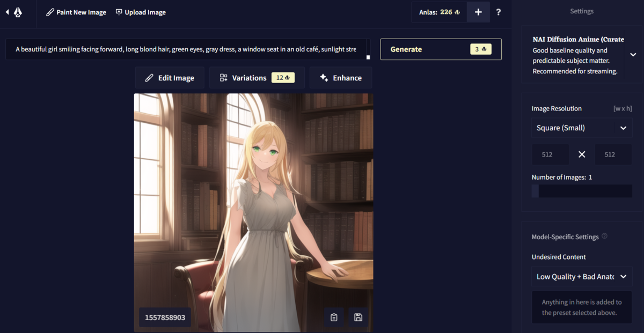Click Model-Specific Settings help icon
This screenshot has height=333, width=644.
[x=605, y=236]
